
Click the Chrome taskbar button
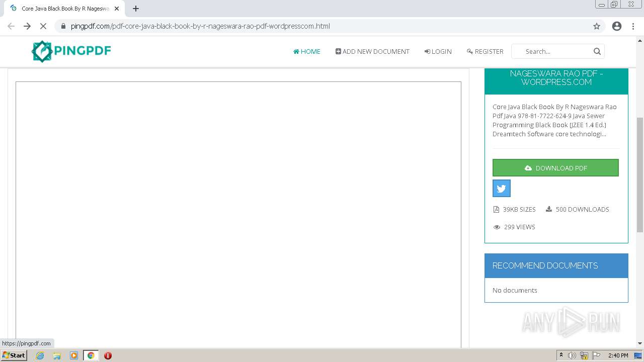[91, 355]
